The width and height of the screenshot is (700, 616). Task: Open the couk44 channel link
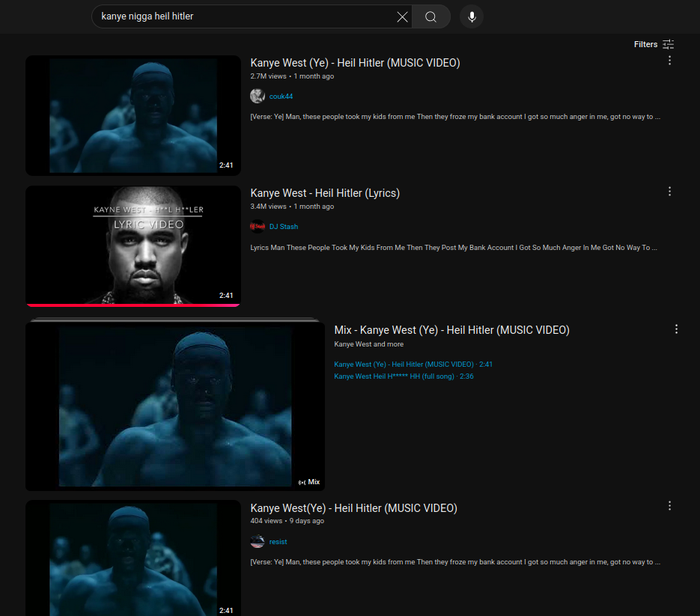tap(281, 97)
